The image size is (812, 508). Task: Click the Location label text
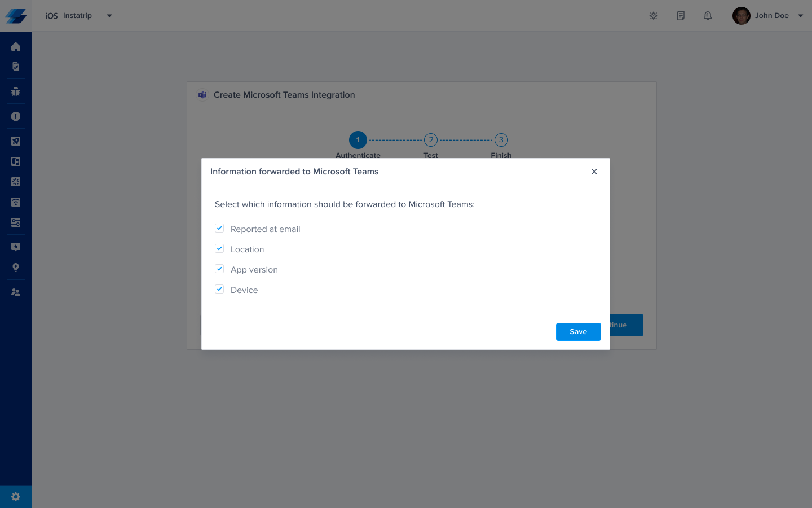pos(247,249)
